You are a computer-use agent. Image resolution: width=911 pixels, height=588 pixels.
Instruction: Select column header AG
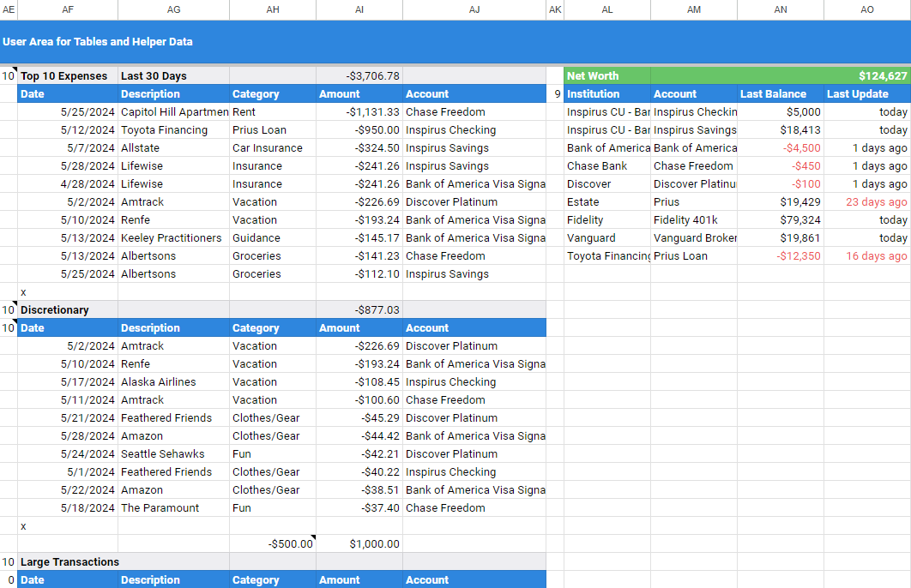(x=174, y=9)
